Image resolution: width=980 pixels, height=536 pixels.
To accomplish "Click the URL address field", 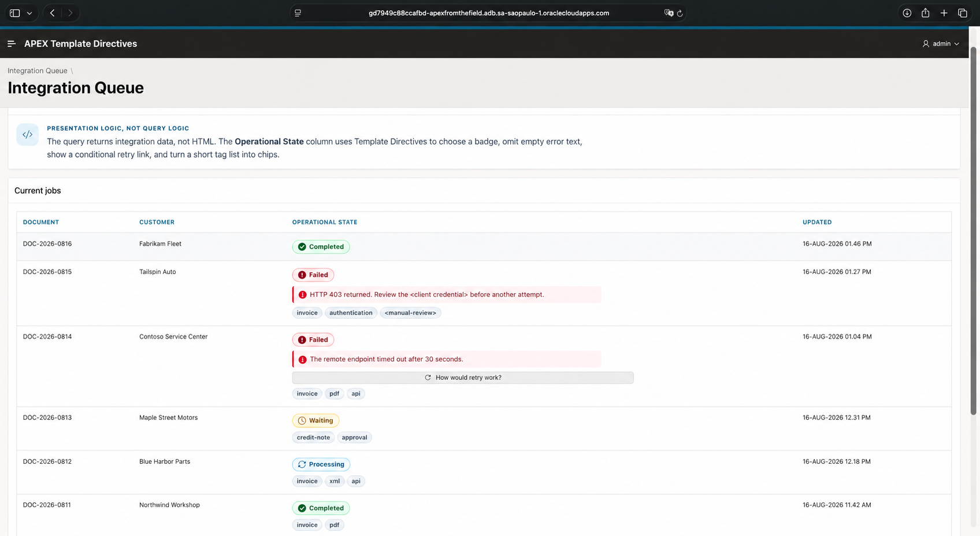I will click(x=488, y=13).
